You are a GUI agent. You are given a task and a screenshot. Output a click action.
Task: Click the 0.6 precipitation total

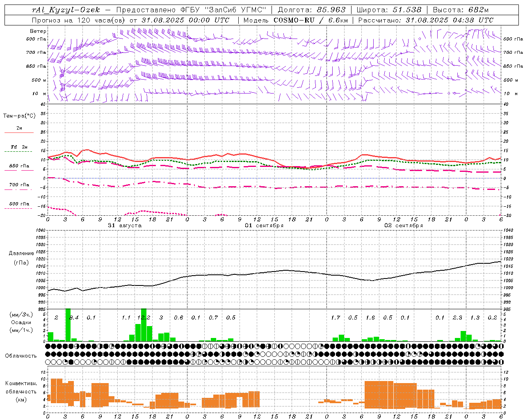point(178,317)
